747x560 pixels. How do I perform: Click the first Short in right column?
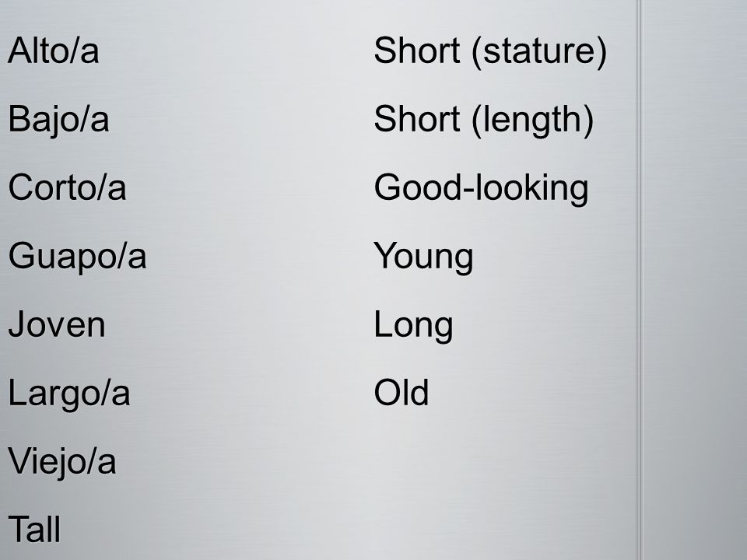pyautogui.click(x=417, y=51)
